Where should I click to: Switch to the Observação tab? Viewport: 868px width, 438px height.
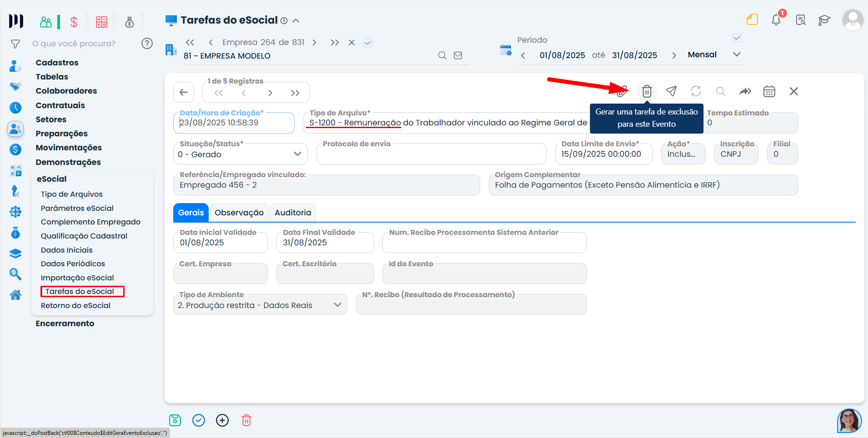[x=239, y=213]
